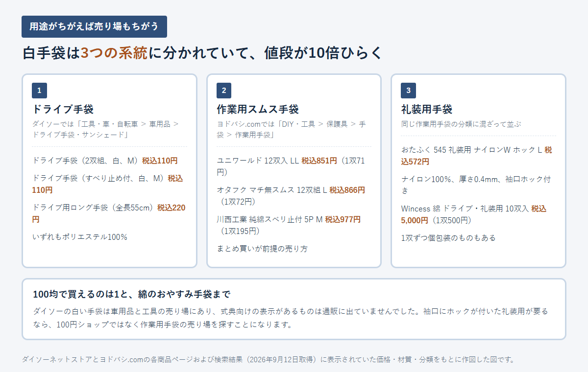
Task: Click 同じ作業用手袋の分類に混ざって並ぶ subtitle
Action: 461,124
